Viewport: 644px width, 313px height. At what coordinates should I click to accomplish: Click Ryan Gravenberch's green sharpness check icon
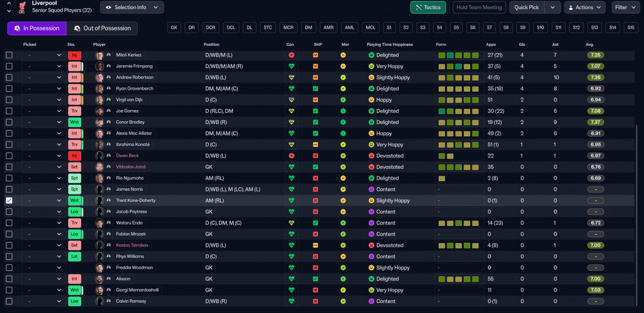(x=315, y=89)
